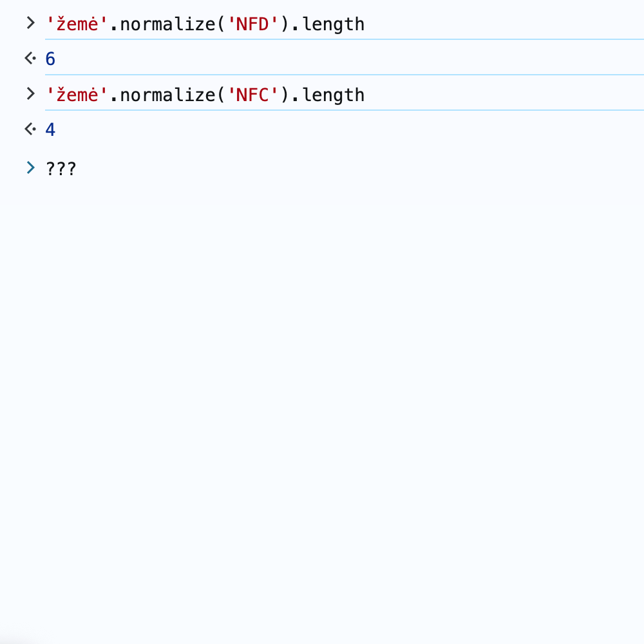The image size is (644, 644).
Task: Select the red 'NFD' string literal
Action: click(253, 23)
